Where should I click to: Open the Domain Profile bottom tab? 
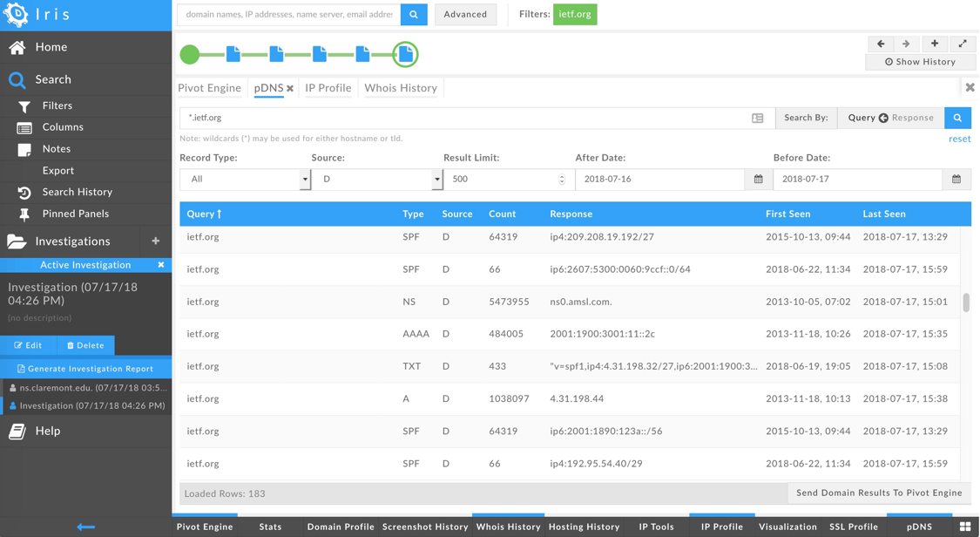[x=341, y=527]
